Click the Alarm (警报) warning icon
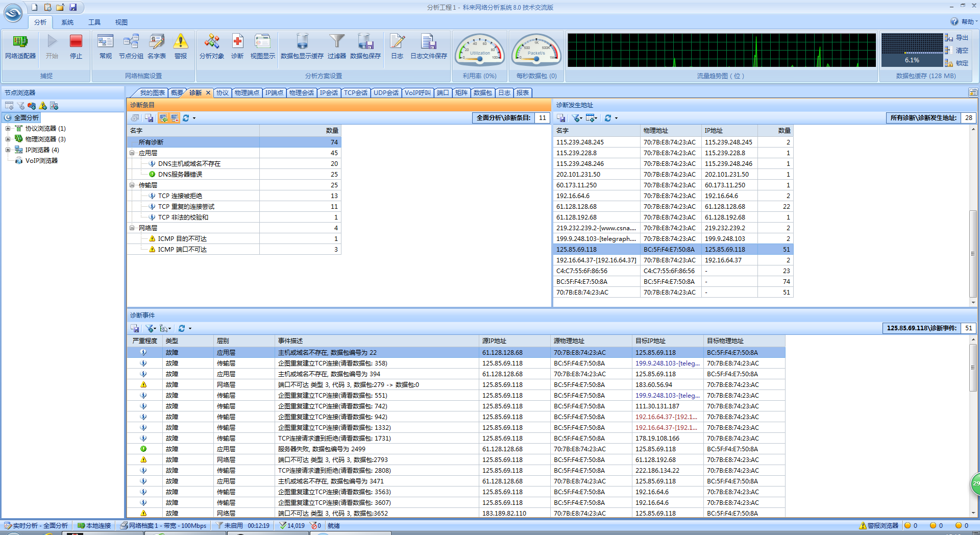 180,42
